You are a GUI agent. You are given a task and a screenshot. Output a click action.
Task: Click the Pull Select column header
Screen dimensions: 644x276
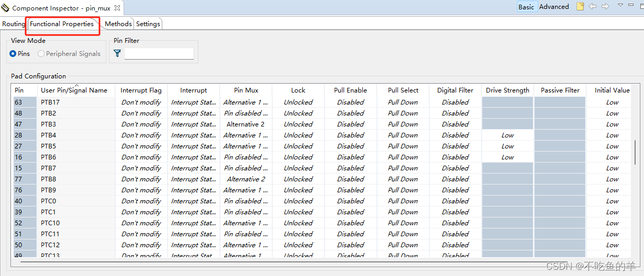pyautogui.click(x=403, y=90)
